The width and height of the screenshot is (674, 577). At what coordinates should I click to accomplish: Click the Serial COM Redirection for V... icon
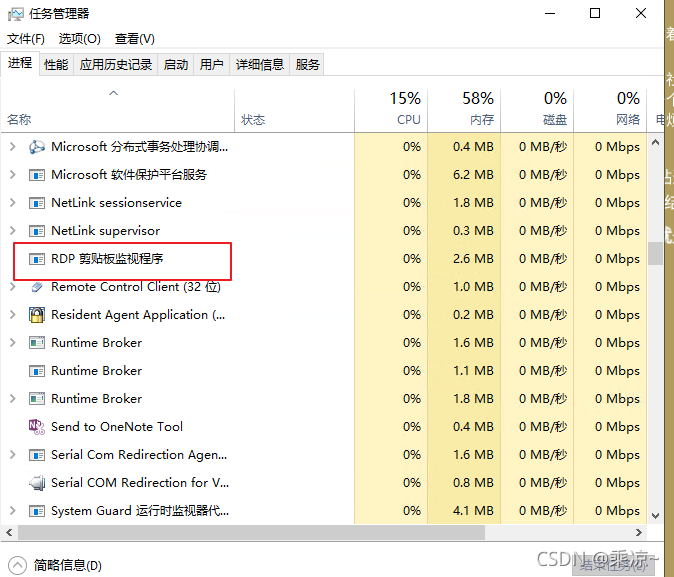coord(37,483)
